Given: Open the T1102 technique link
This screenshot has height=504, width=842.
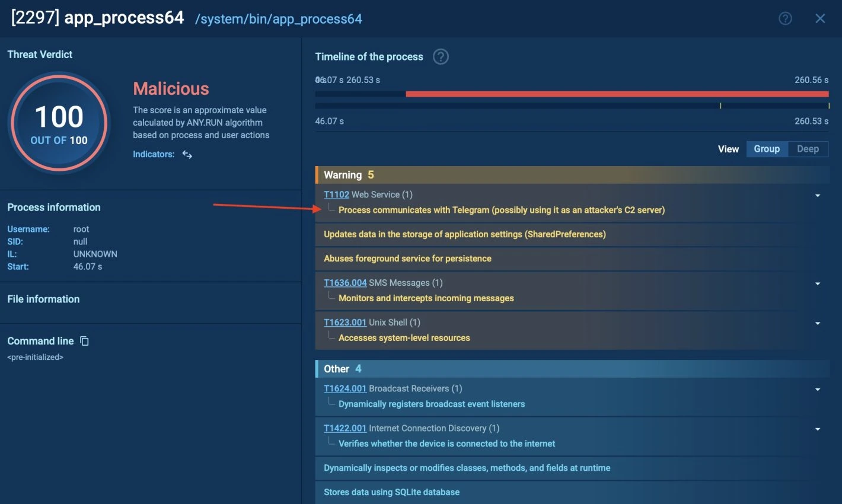Looking at the screenshot, I should (336, 194).
